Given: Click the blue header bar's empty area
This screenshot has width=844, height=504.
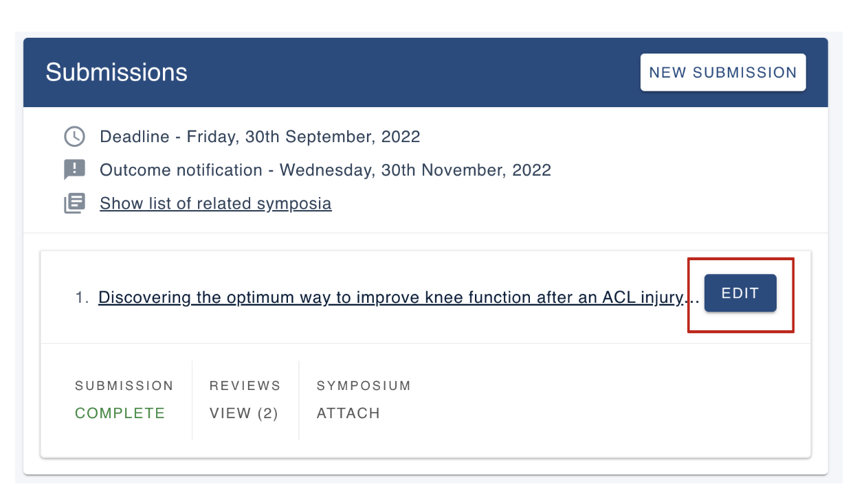Looking at the screenshot, I should point(412,73).
